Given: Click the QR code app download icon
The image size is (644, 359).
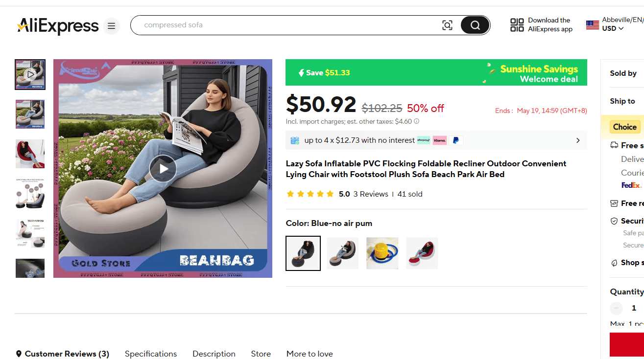Looking at the screenshot, I should [517, 25].
